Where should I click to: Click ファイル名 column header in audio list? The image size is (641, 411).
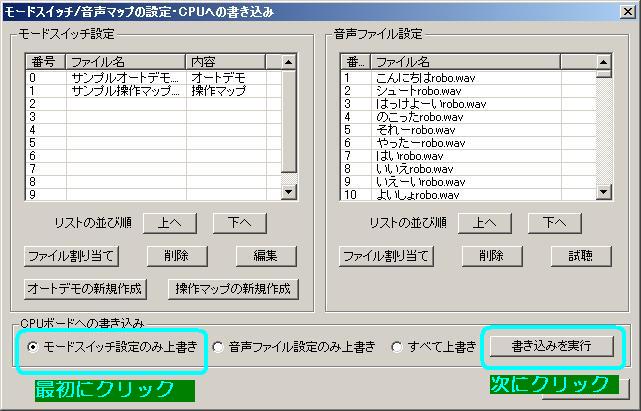465,62
